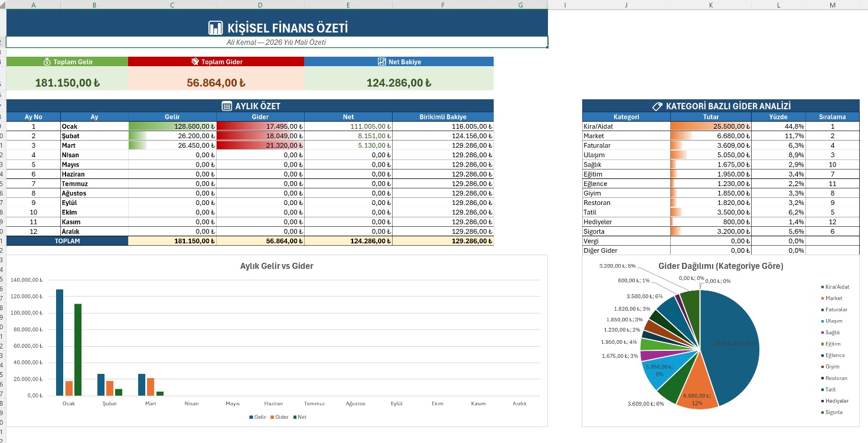This screenshot has width=868, height=443.
Task: Click the 'Tatil' entry in the pie chart legend
Action: [828, 389]
